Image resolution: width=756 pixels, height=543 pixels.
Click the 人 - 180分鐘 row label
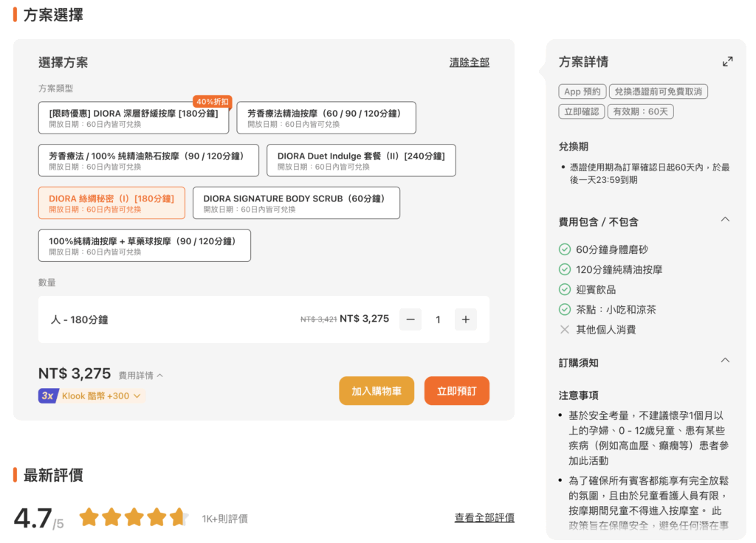(x=80, y=319)
